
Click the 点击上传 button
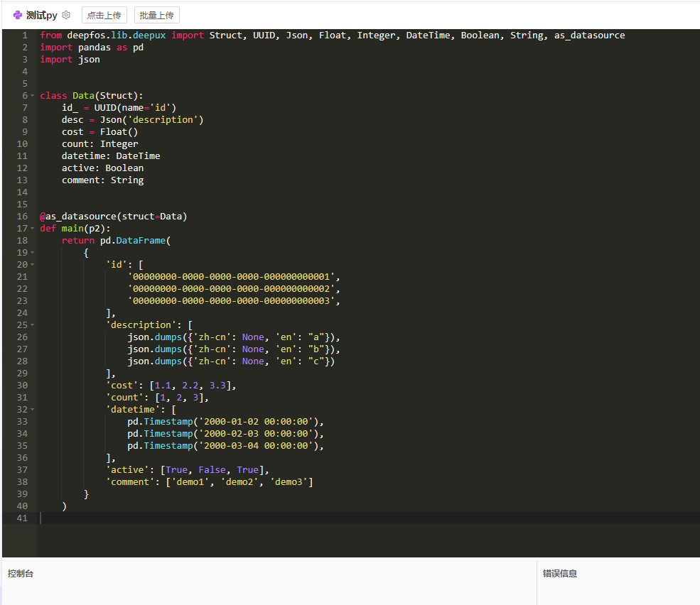104,15
